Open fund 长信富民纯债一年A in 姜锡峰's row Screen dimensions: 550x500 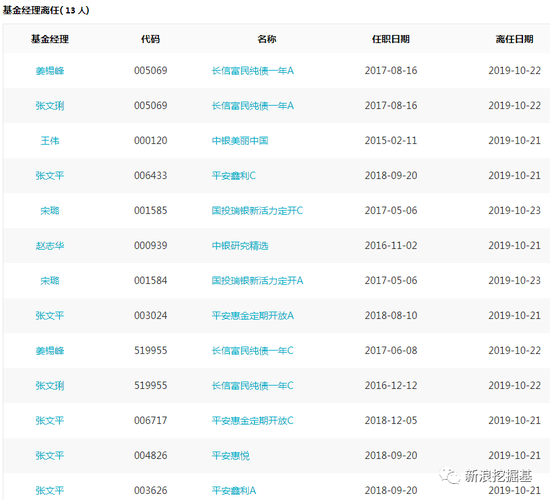pyautogui.click(x=253, y=71)
